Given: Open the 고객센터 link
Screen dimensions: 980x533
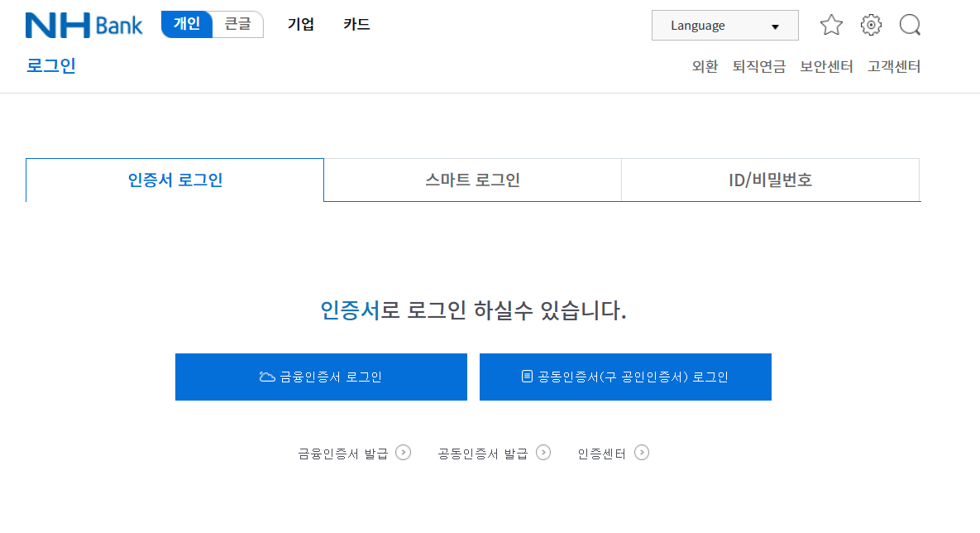Looking at the screenshot, I should tap(894, 66).
